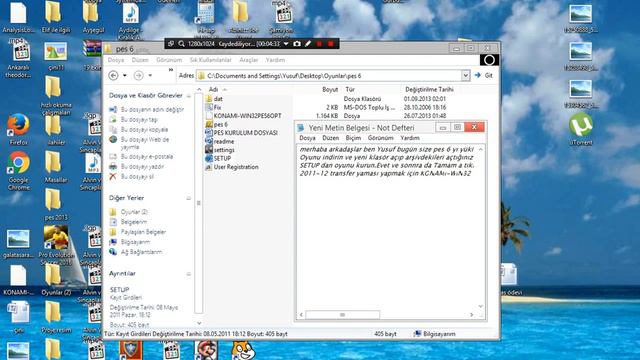Click Notepad horizontal scrollbar thumb

pyautogui.click(x=342, y=315)
